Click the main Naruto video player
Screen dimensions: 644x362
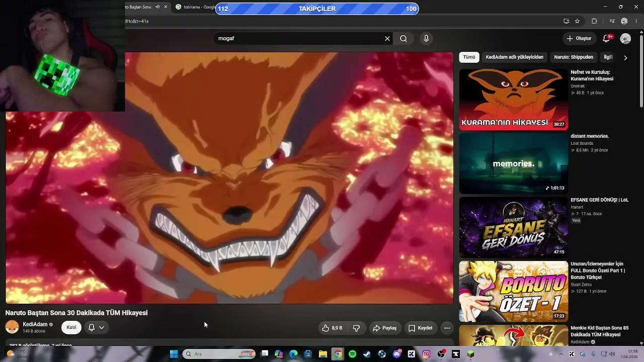(x=229, y=178)
